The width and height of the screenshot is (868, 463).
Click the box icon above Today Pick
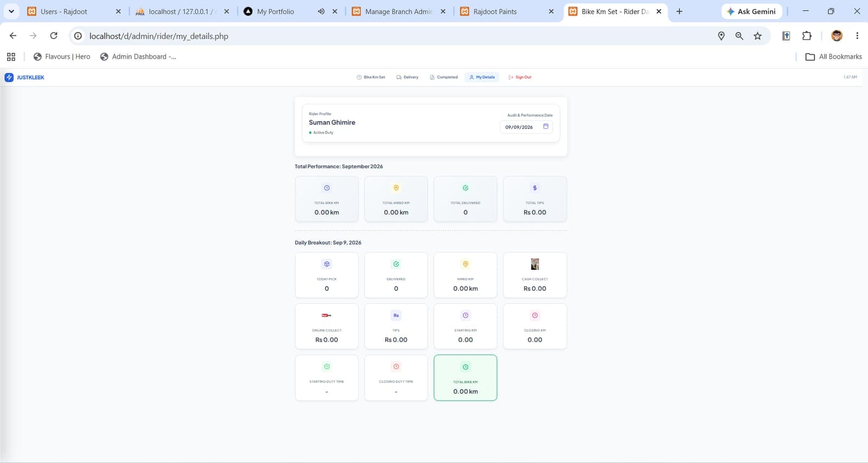click(x=327, y=264)
